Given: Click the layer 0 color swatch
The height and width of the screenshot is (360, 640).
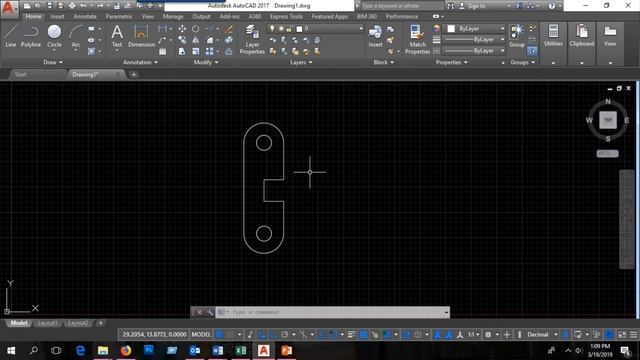Looking at the screenshot, I should 299,29.
